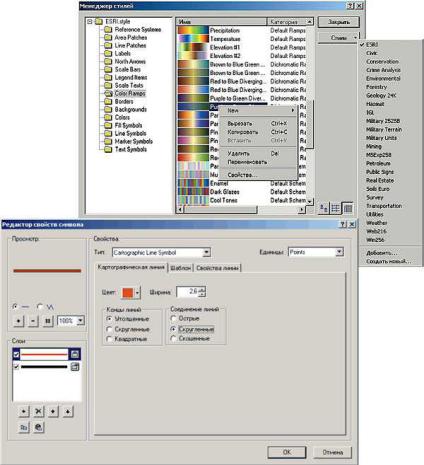Select the Dark Glazes color ramp thumbnail

point(193,192)
